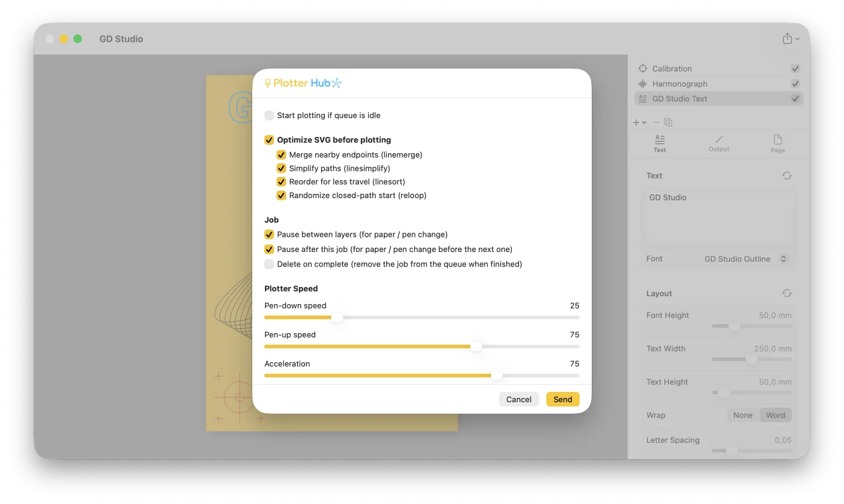Viewport: 844px width, 504px height.
Task: Click the harmonograph drawing on the canvas
Action: tap(233, 305)
